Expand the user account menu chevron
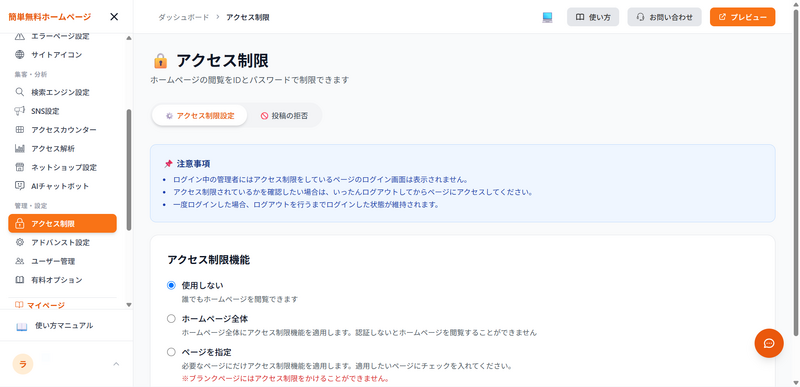800x387 pixels. click(x=116, y=364)
